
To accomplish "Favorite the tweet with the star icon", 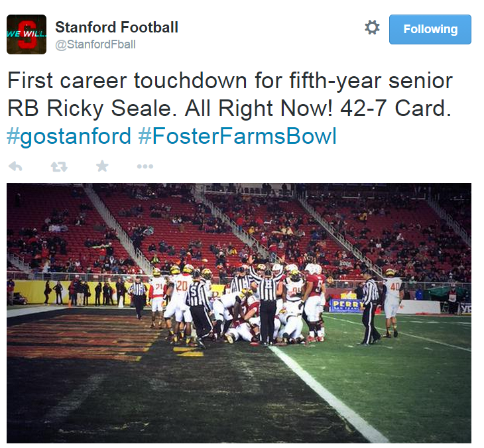I will tap(102, 166).
